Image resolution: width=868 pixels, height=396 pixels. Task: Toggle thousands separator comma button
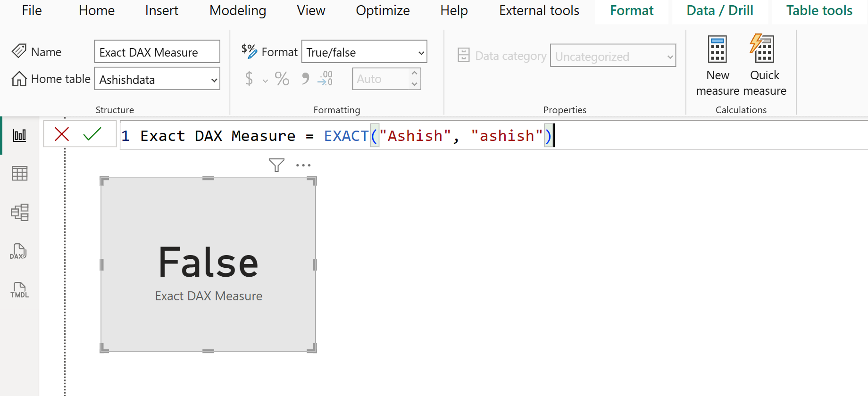point(305,79)
